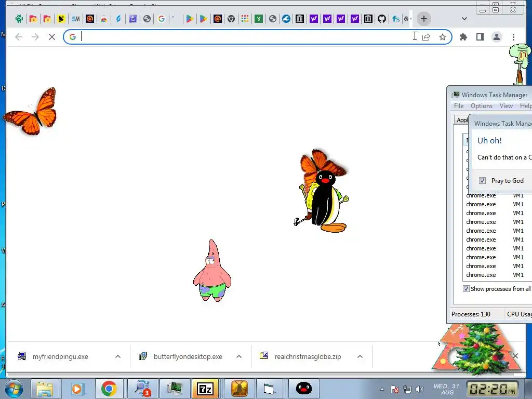Viewport: 532px width, 399px height.
Task: Open Windows Explorer from the taskbar
Action: coord(45,389)
